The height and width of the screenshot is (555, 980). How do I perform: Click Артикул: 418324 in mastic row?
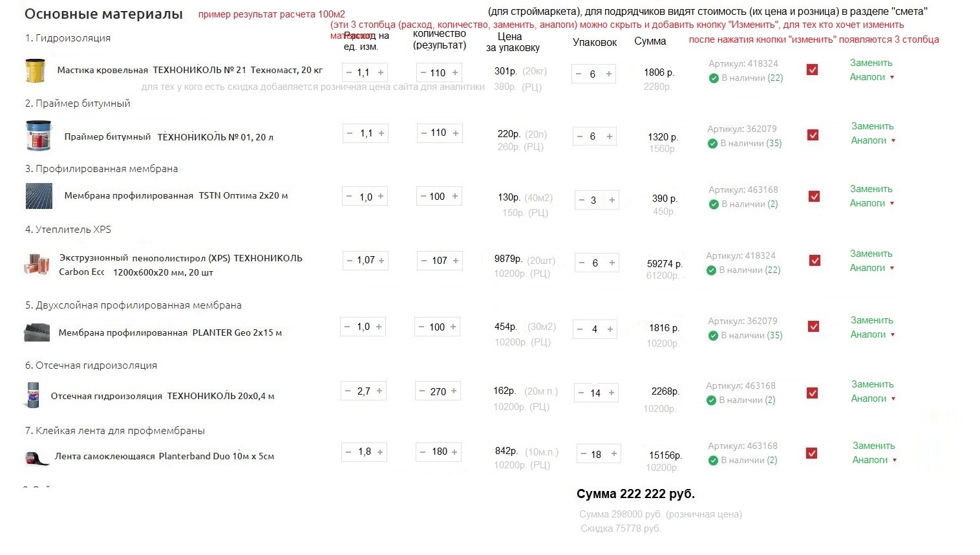tap(743, 63)
